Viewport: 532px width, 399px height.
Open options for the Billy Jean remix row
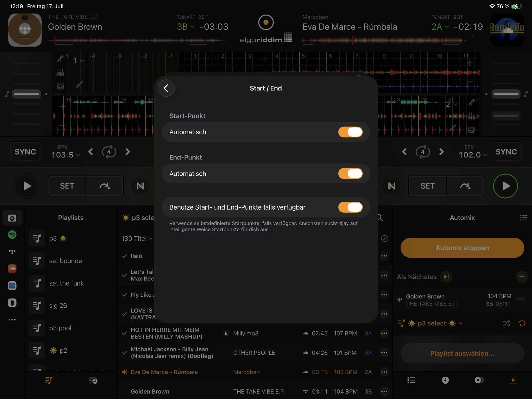pos(384,353)
